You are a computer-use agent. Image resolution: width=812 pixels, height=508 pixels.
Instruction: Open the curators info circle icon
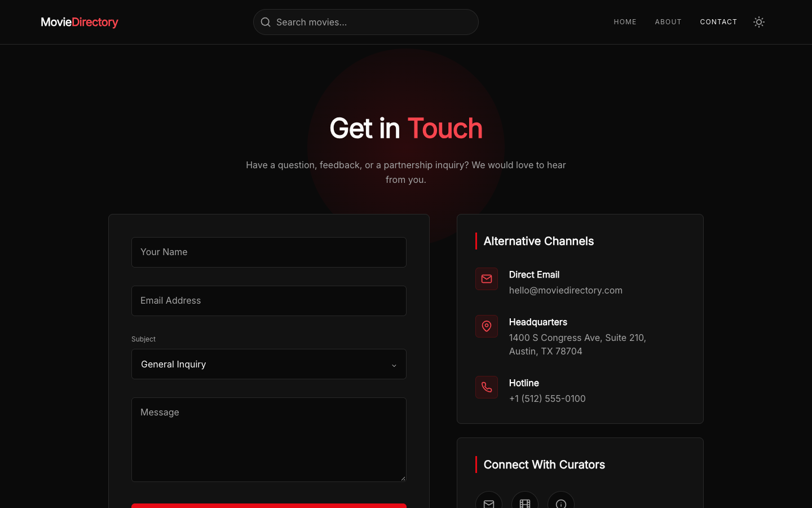click(561, 501)
